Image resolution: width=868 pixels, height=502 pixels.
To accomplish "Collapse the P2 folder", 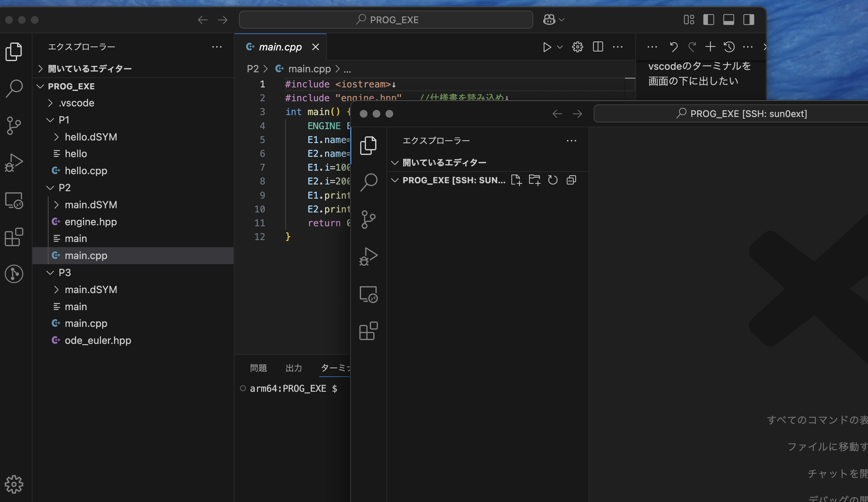I will click(x=133, y=188).
